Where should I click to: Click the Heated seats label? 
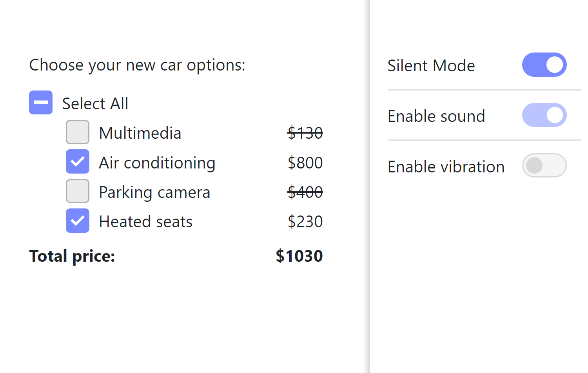coord(145,222)
